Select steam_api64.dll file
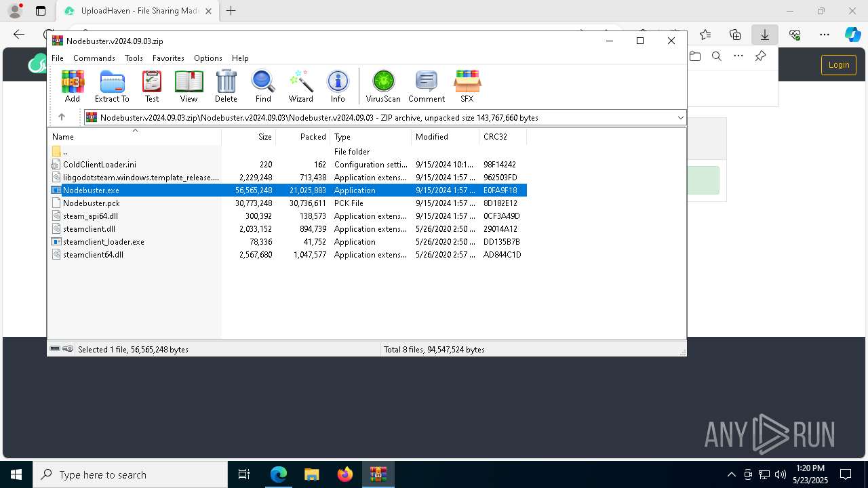Viewport: 868px width, 488px height. click(x=288, y=216)
